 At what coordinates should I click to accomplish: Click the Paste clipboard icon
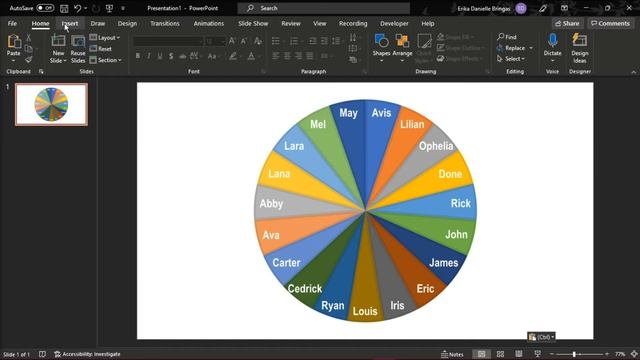(x=13, y=42)
